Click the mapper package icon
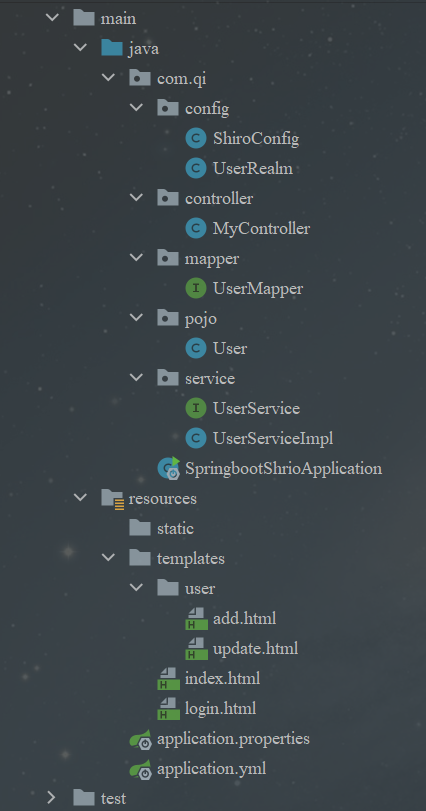This screenshot has width=426, height=811. pyautogui.click(x=168, y=258)
